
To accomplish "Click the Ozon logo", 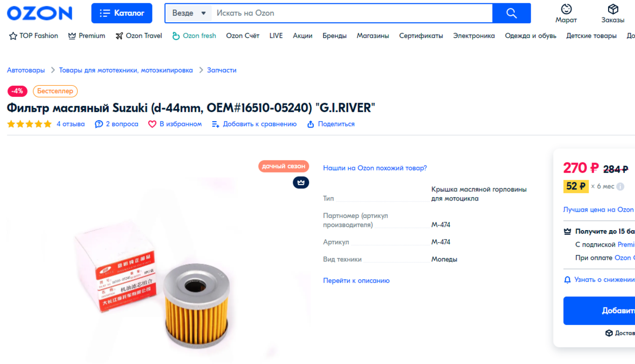I will [40, 13].
